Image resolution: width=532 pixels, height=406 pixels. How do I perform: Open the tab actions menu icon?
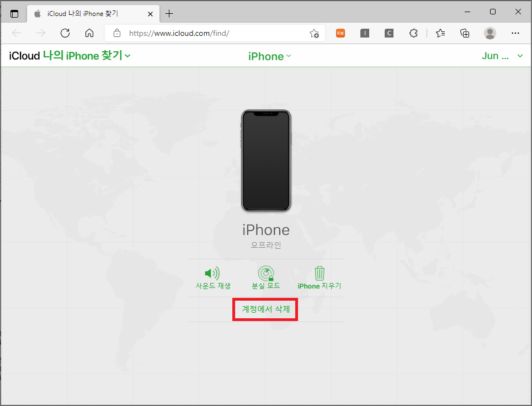[x=14, y=14]
